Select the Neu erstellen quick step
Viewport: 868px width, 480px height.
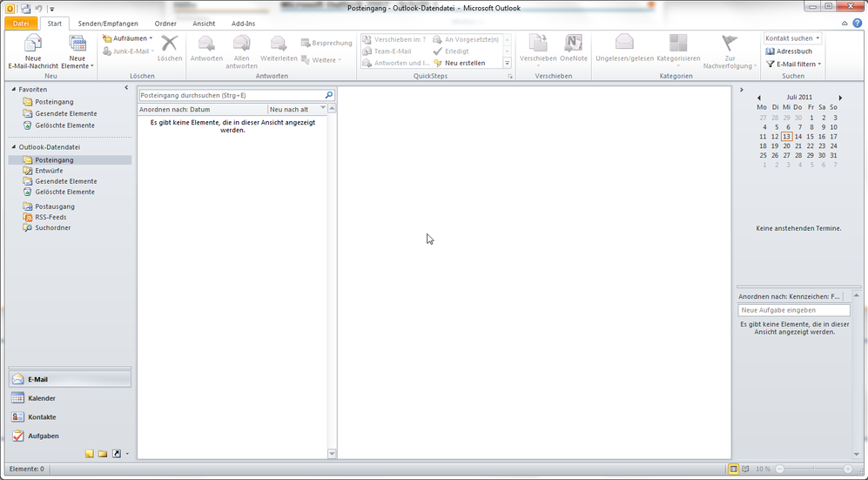(x=460, y=63)
